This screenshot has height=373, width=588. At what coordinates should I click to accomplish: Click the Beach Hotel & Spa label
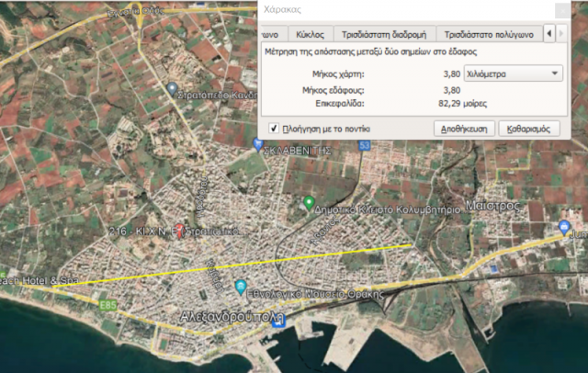[39, 280]
